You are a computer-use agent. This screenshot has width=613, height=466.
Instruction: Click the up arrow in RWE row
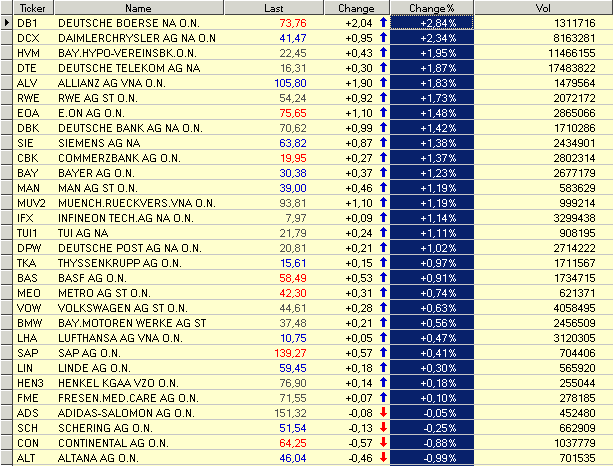click(383, 98)
